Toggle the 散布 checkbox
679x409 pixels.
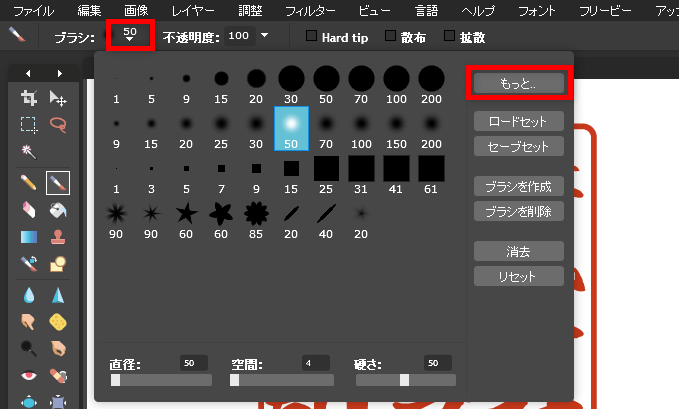coord(390,36)
